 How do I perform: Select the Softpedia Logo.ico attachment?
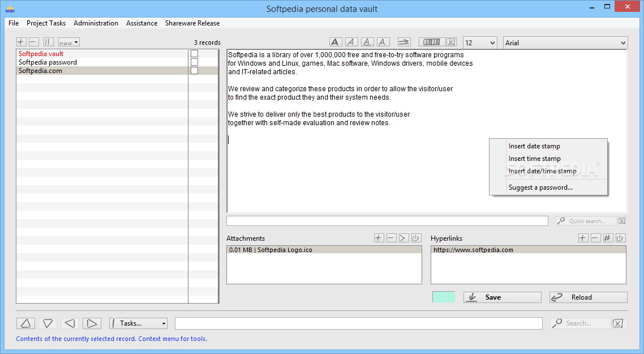point(324,250)
